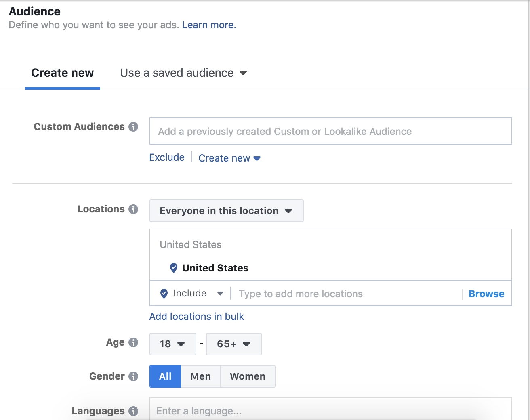This screenshot has width=530, height=420.
Task: Click the gray United States country heading
Action: 191,245
